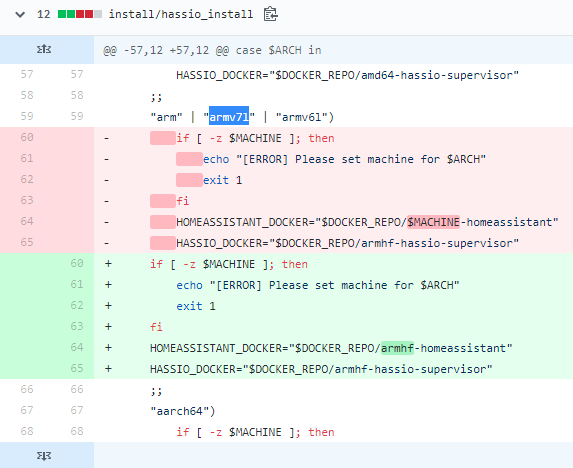The height and width of the screenshot is (468, 573).
Task: Select line number 57 in the old column
Action: pyautogui.click(x=27, y=75)
